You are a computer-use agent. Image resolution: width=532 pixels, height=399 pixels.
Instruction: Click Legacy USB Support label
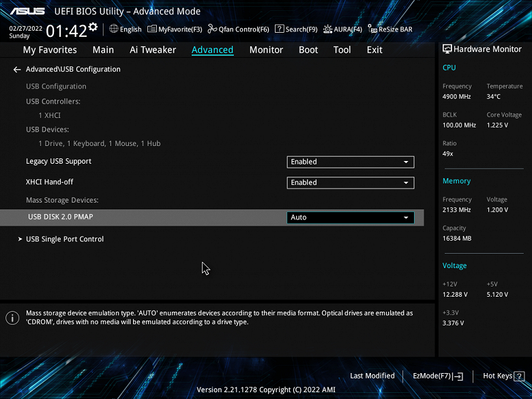(x=59, y=162)
